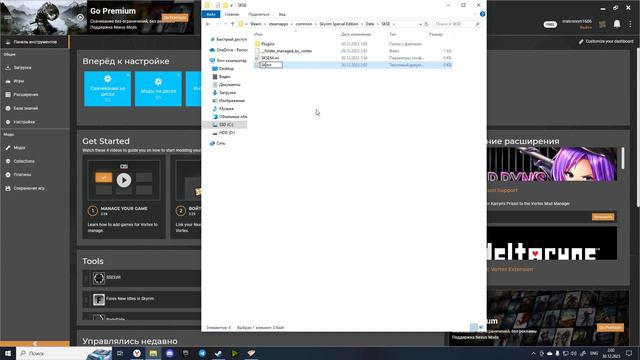
Task: Open Collections in the Vortex sidebar
Action: [x=24, y=161]
